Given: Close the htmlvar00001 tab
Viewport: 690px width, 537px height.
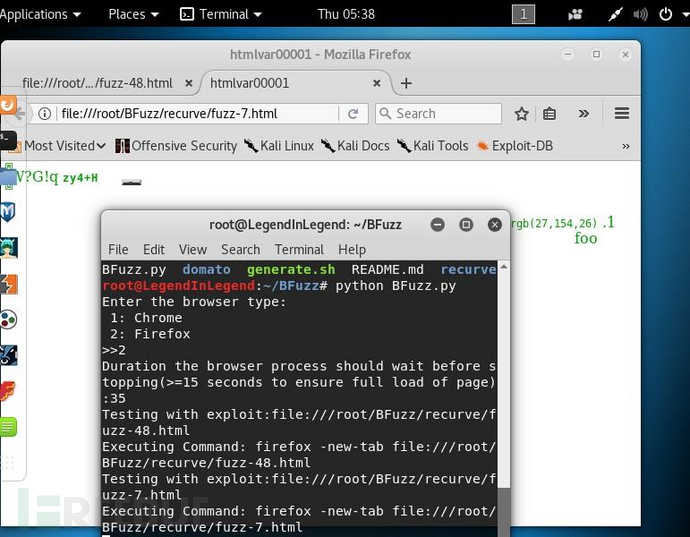Looking at the screenshot, I should 377,83.
